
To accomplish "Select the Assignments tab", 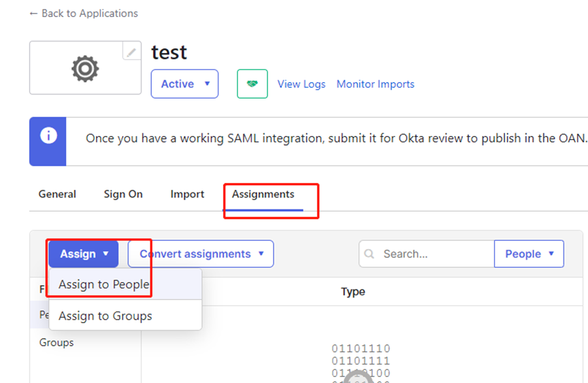I will click(x=263, y=194).
